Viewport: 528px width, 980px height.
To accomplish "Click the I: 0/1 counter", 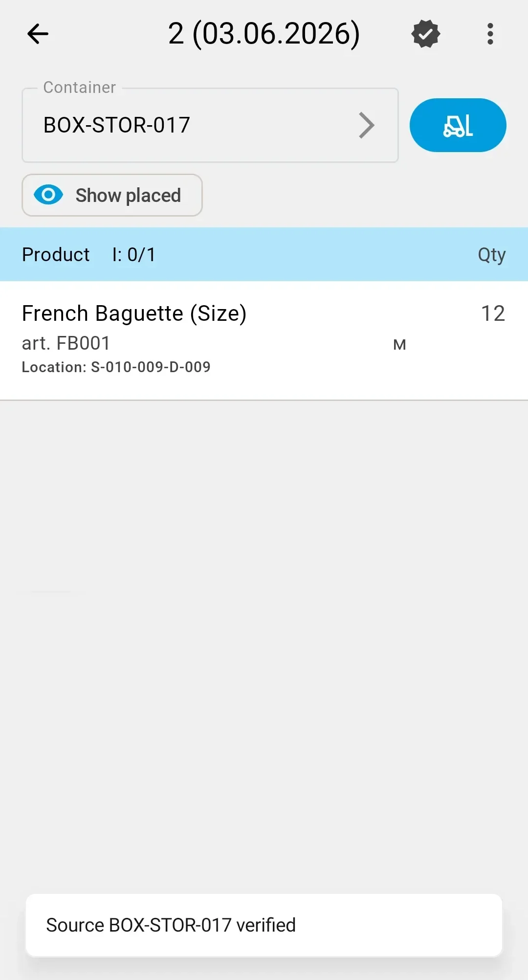I will [x=133, y=254].
